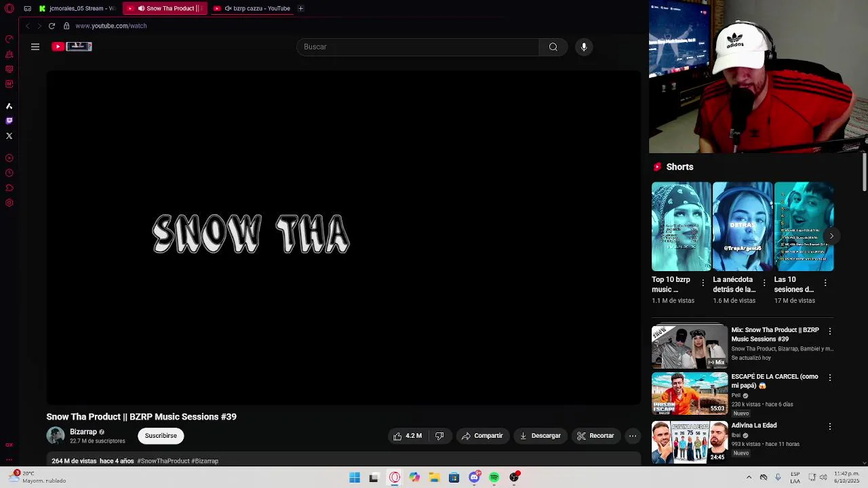The image size is (868, 488).
Task: Open GX Control speedometer sidebar icon
Action: click(9, 39)
